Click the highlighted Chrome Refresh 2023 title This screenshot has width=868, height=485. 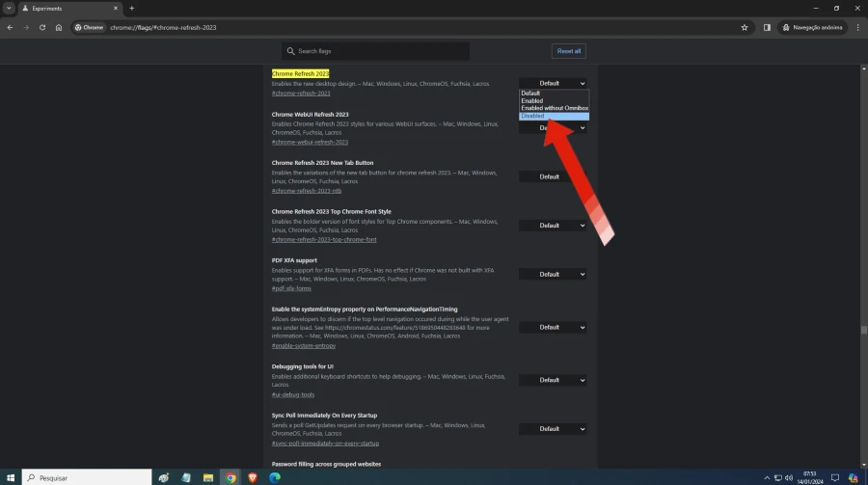(x=300, y=73)
